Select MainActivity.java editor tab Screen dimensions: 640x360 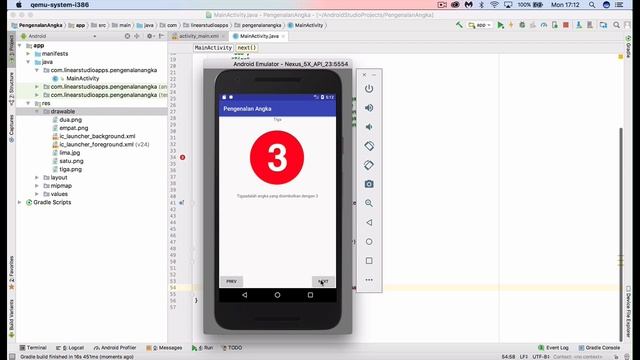pyautogui.click(x=259, y=36)
